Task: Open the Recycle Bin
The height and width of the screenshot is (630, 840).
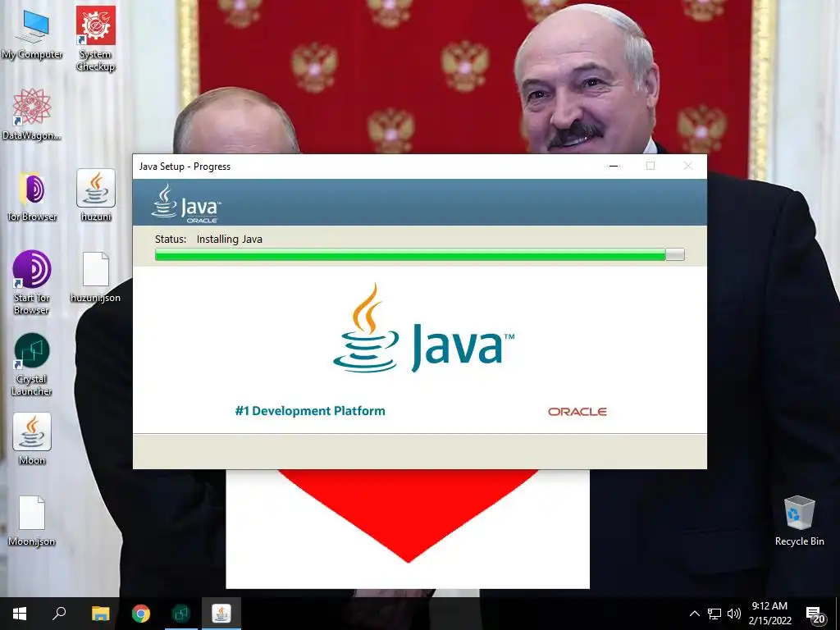Action: [799, 521]
